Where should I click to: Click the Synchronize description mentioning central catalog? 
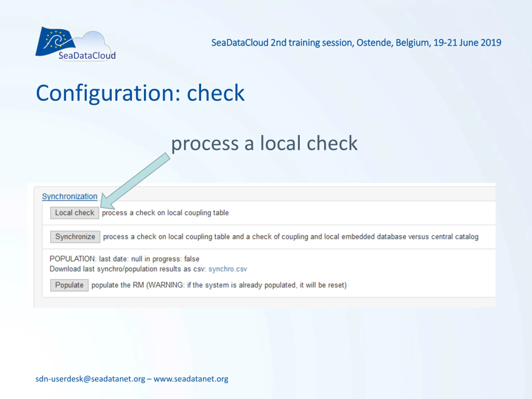click(291, 237)
